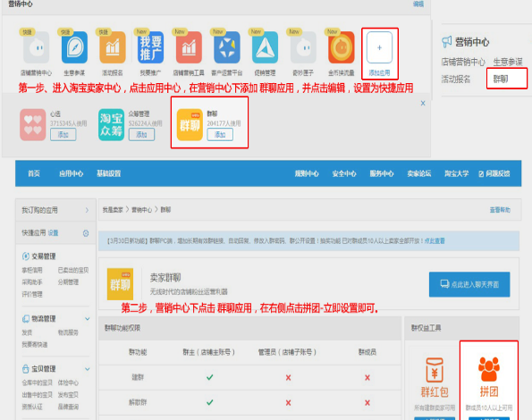Click the 交易管理 section icon
The image size is (532, 420).
pos(25,256)
